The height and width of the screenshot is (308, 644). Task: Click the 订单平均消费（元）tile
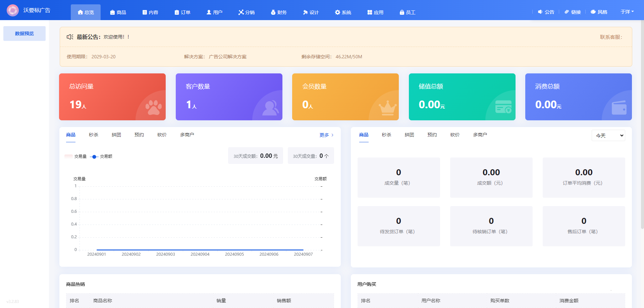tap(584, 178)
